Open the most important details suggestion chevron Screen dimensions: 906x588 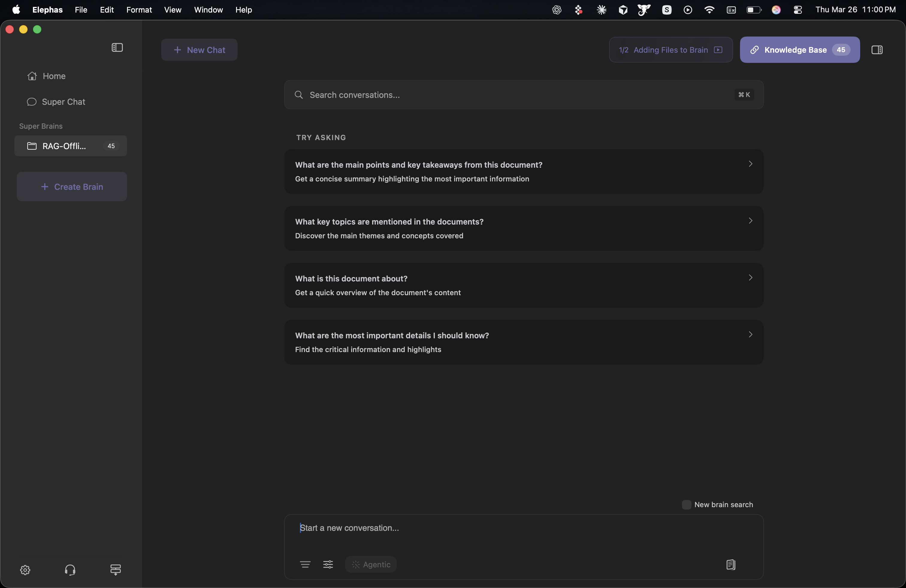click(750, 334)
